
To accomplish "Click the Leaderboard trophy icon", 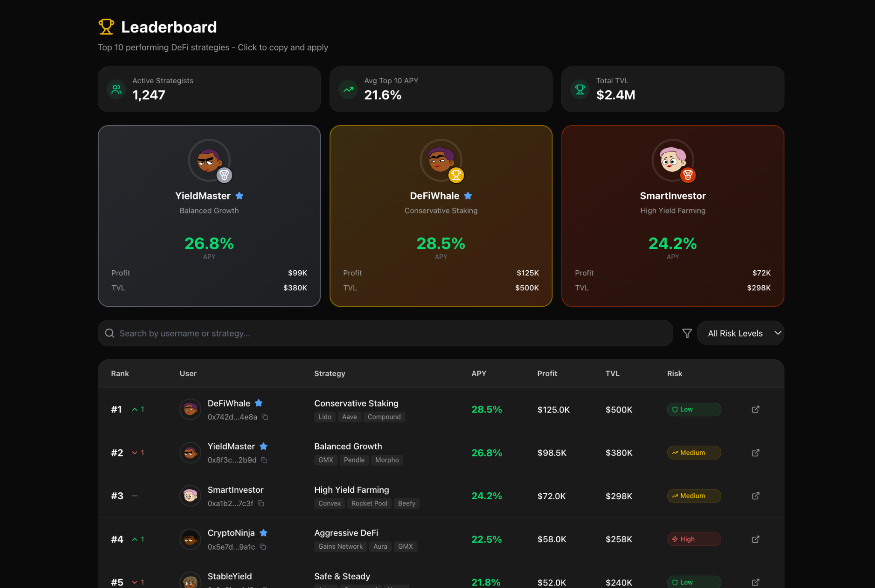I will tap(106, 27).
